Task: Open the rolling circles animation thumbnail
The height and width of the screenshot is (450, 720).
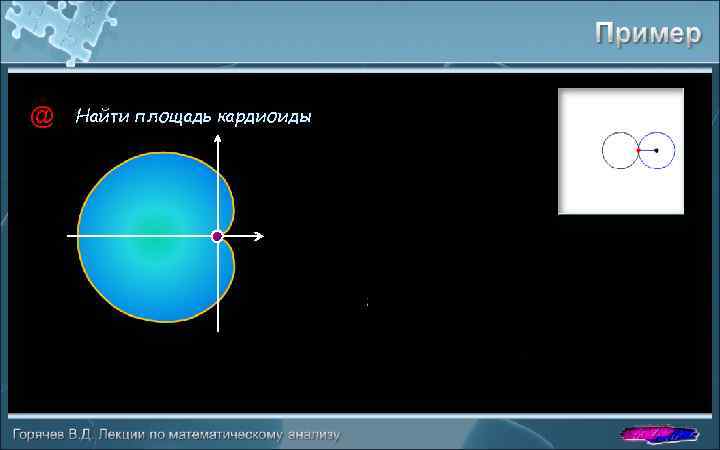Action: click(621, 151)
